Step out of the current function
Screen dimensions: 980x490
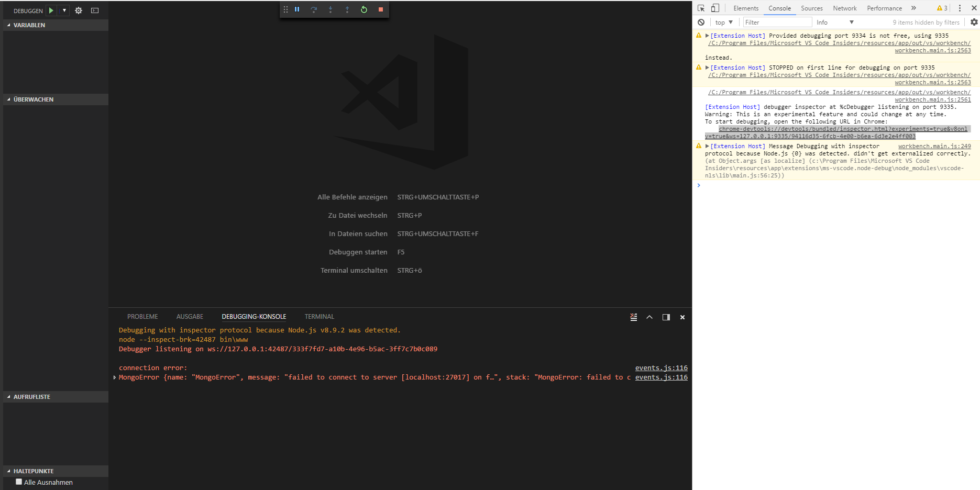tap(347, 9)
